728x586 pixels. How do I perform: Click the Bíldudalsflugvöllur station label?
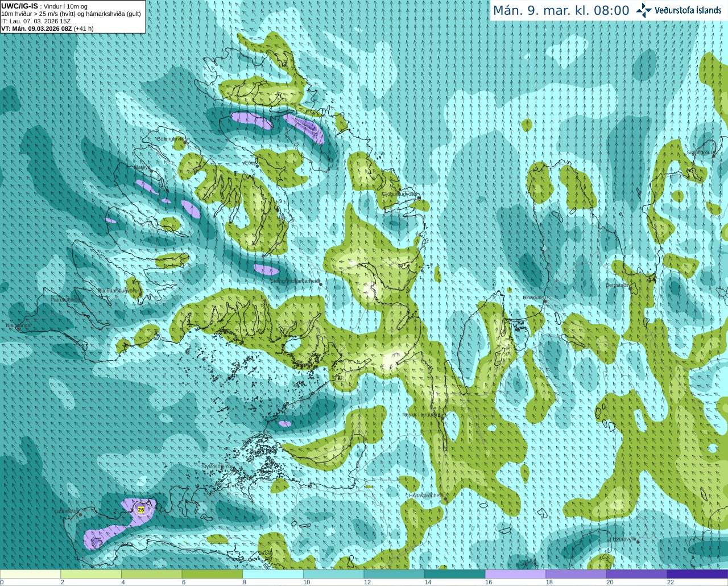coord(118,290)
